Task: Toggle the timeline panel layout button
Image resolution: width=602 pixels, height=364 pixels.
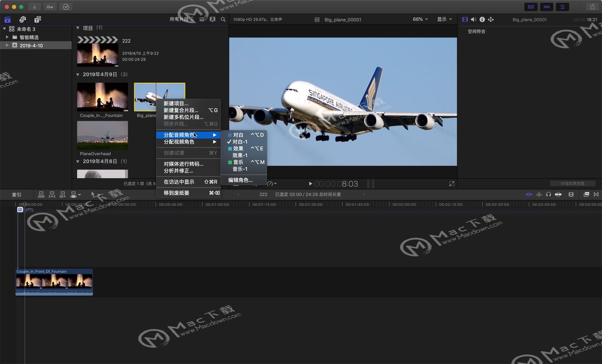Action: [x=546, y=7]
